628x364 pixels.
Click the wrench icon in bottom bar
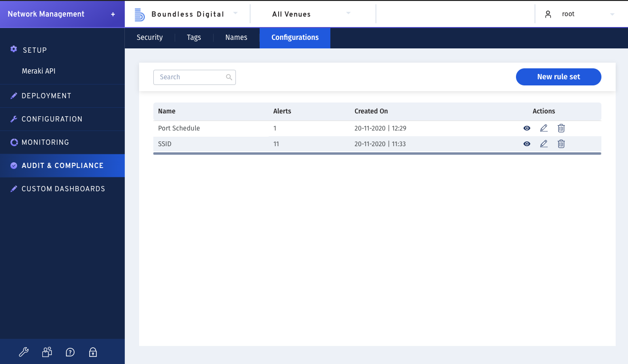coord(23,352)
